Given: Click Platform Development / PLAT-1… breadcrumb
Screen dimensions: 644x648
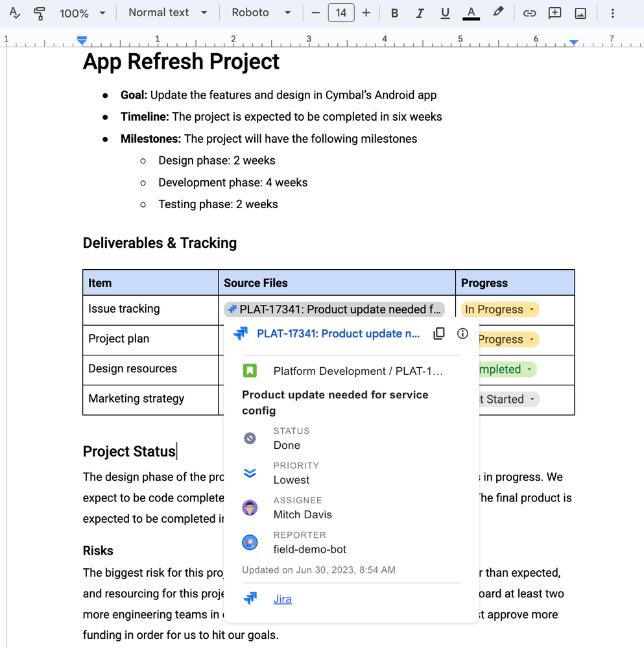Looking at the screenshot, I should coord(358,371).
